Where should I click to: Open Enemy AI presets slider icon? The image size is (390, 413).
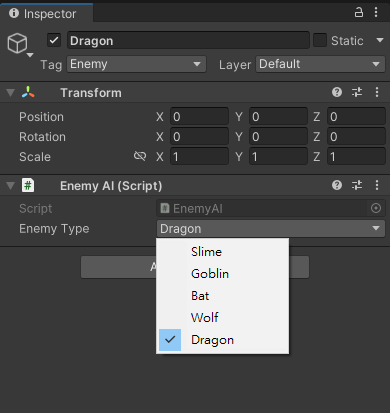click(357, 185)
